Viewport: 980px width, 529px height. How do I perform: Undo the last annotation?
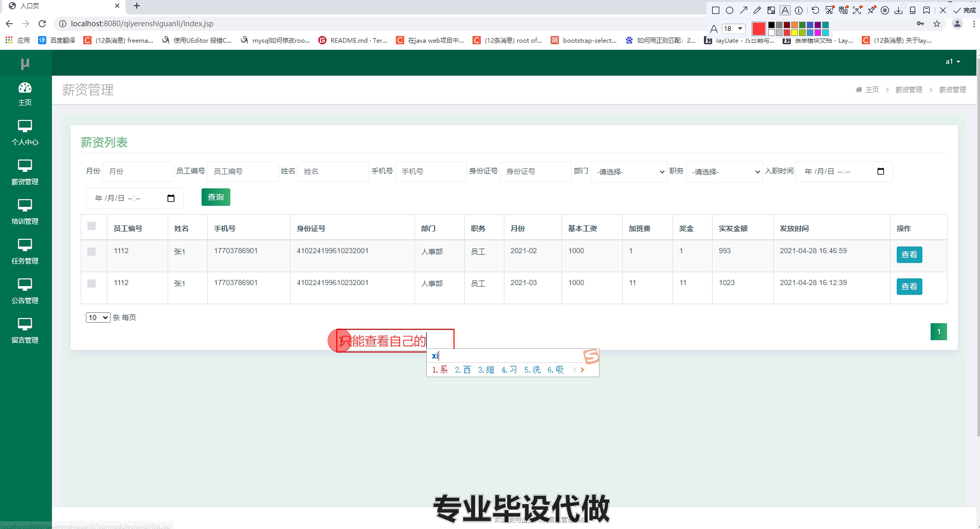[815, 10]
